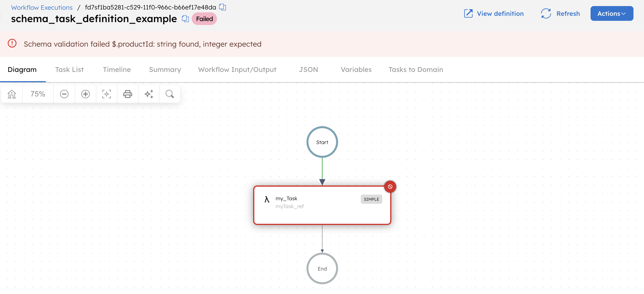Open View definition in a new window

click(494, 13)
